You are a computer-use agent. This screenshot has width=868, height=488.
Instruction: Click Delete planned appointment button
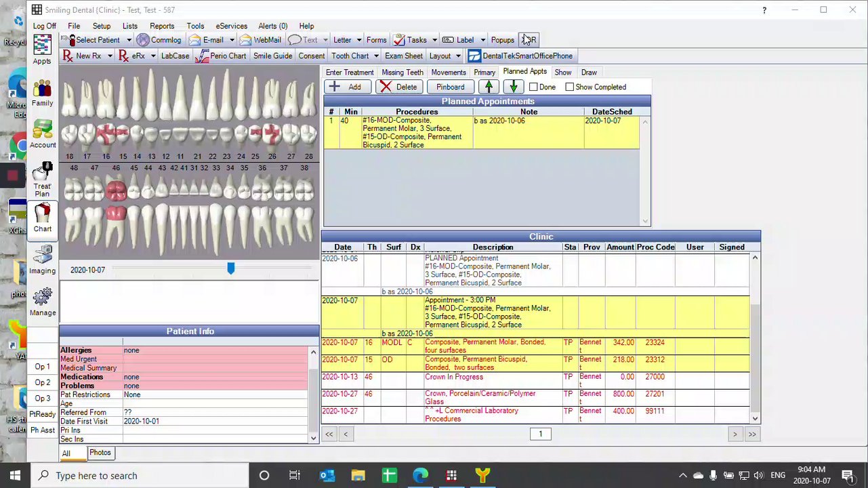(398, 87)
